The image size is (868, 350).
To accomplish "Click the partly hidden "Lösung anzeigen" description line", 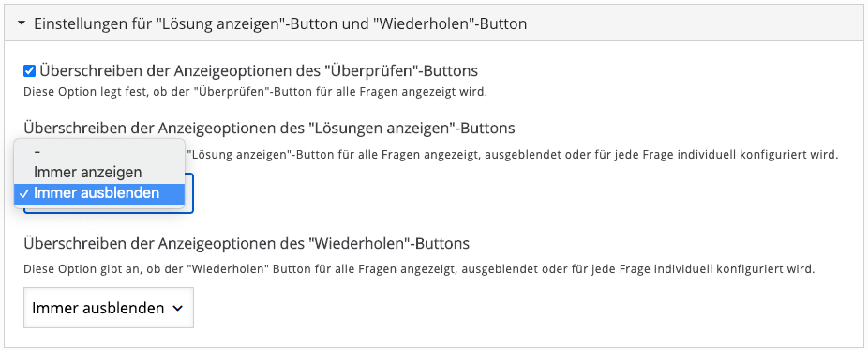I will tap(514, 155).
